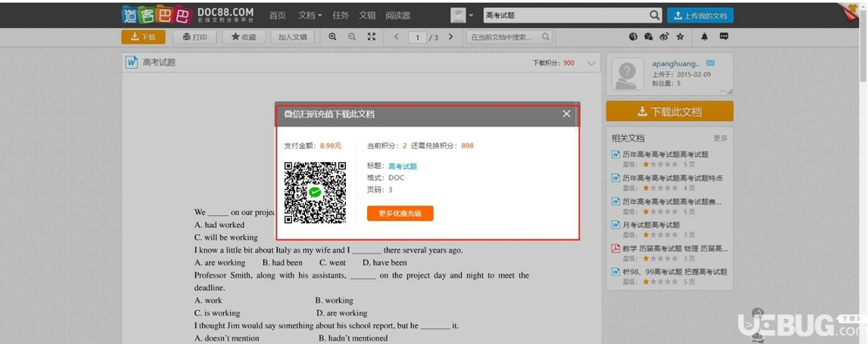The height and width of the screenshot is (344, 868).
Task: Focus the top search box with 高考试题
Action: pyautogui.click(x=566, y=16)
